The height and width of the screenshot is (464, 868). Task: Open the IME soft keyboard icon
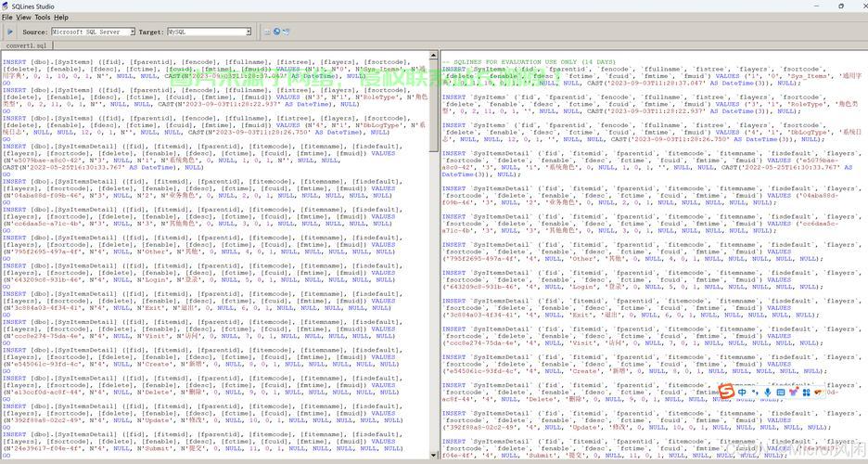(x=781, y=392)
